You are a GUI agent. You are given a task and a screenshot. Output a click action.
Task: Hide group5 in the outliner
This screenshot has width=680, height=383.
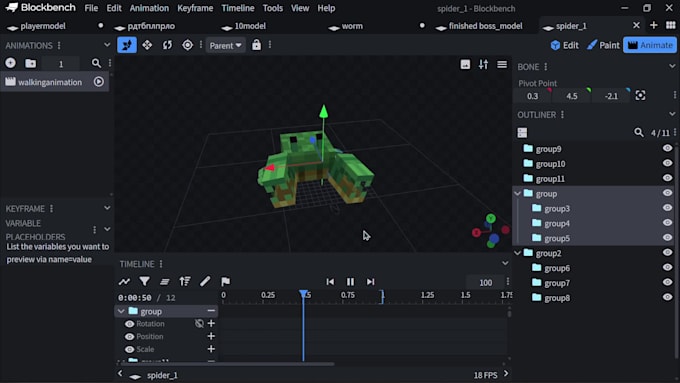[667, 237]
